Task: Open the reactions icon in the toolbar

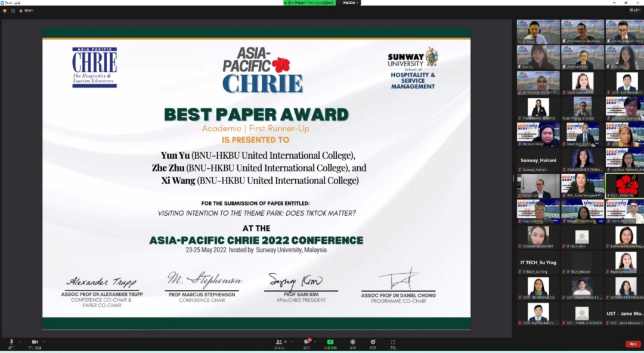Action: (373, 342)
